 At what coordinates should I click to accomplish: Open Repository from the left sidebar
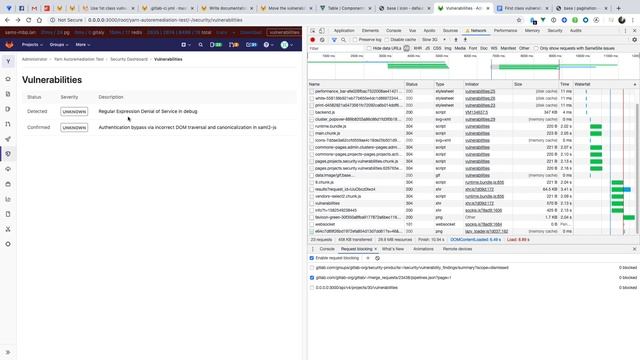click(8, 94)
